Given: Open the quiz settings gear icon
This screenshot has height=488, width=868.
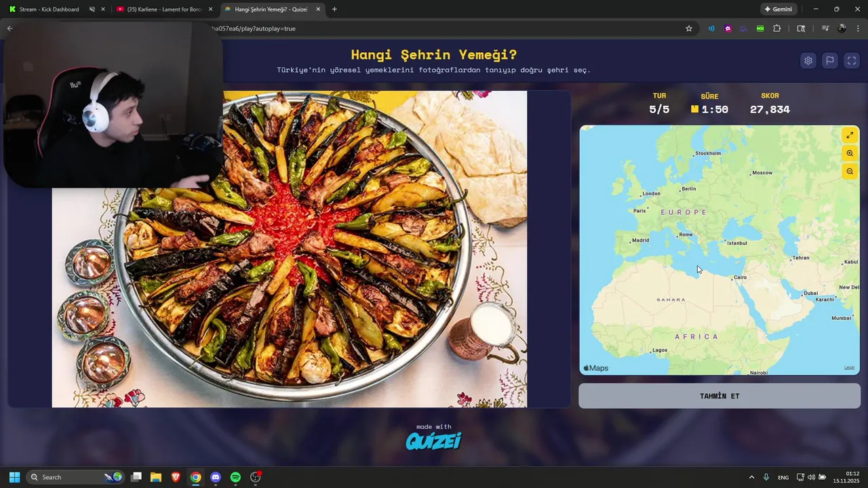Looking at the screenshot, I should point(808,60).
